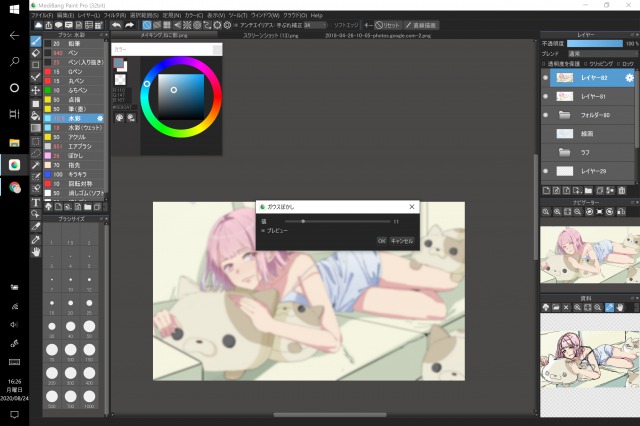This screenshot has height=426, width=640.
Task: Click OK in Gaussian blur dialog
Action: point(381,241)
